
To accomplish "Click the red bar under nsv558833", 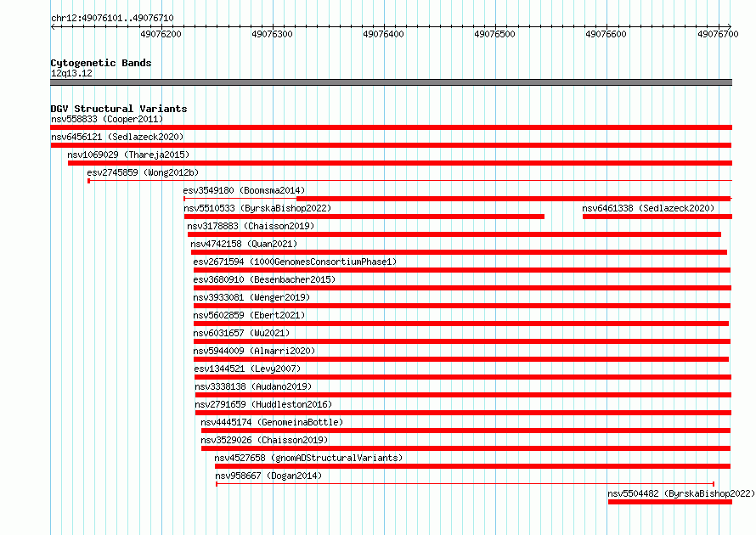I will click(391, 127).
